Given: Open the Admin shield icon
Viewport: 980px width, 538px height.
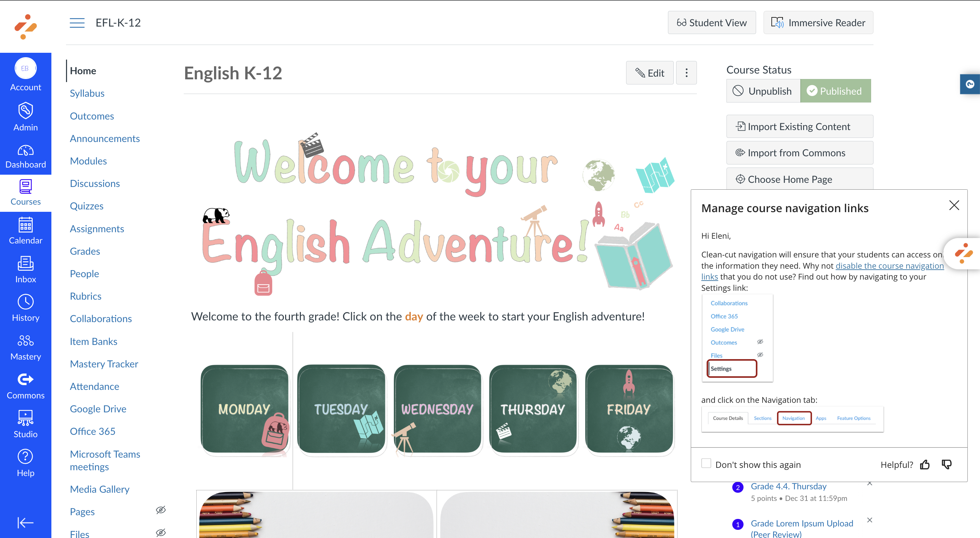Looking at the screenshot, I should (x=26, y=110).
